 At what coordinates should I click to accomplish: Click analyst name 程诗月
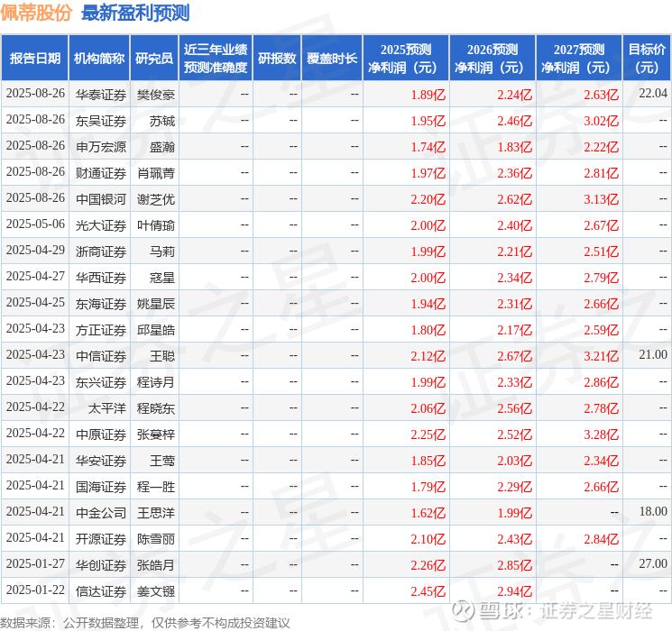[x=156, y=382]
